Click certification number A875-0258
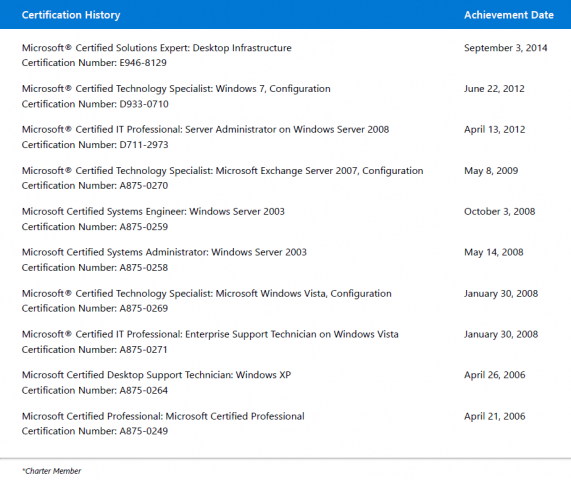Screen dimensions: 571x480 click(x=95, y=268)
